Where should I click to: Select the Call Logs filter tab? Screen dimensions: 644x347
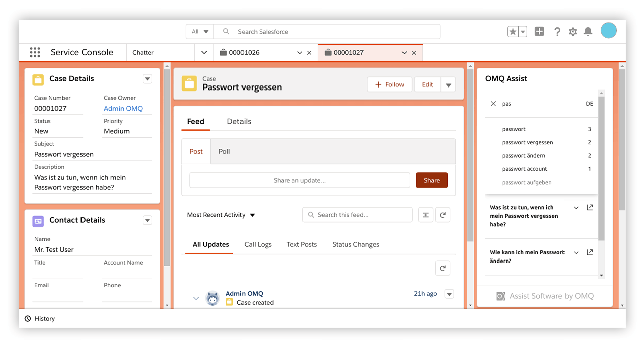point(258,244)
